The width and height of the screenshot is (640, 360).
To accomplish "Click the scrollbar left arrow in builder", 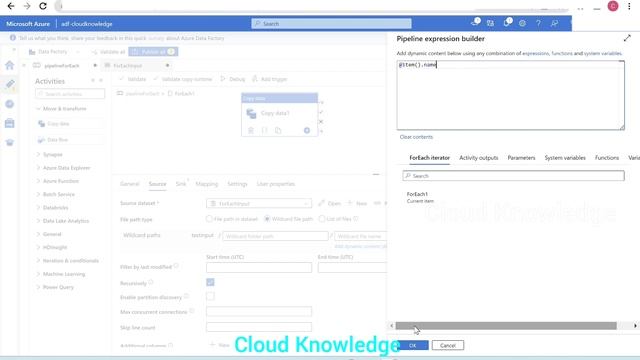I will 391,326.
